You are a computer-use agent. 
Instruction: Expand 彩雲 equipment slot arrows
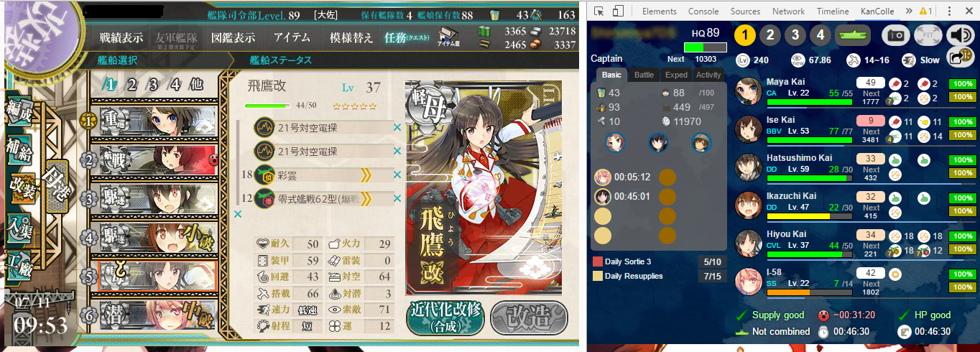click(x=365, y=175)
